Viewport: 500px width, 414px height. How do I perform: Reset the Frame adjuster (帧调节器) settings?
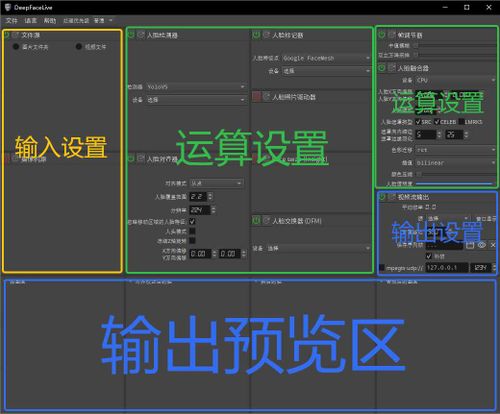[x=391, y=35]
